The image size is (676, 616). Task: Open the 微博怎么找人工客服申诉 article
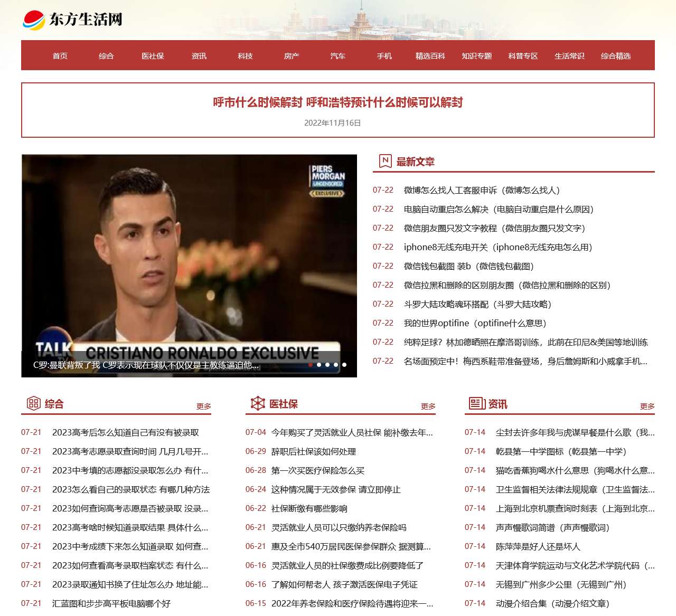(x=482, y=190)
